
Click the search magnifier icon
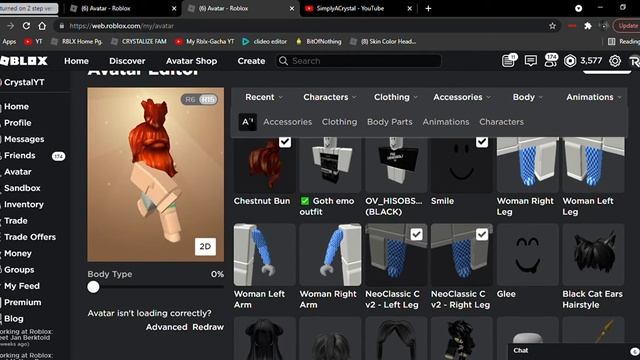pyautogui.click(x=283, y=61)
